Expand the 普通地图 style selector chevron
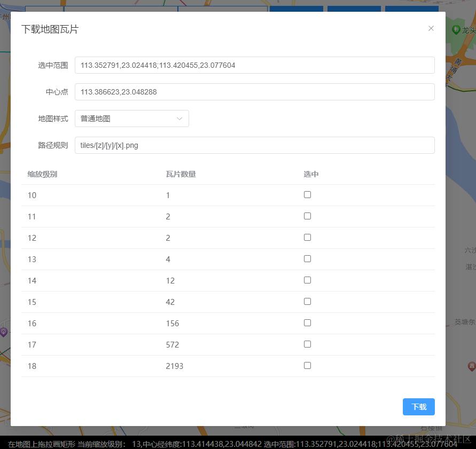The height and width of the screenshot is (449, 476). (x=180, y=118)
